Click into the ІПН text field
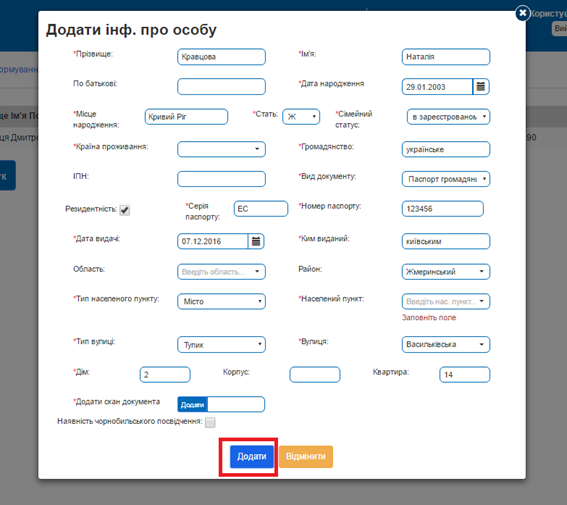567x505 pixels. point(221,179)
